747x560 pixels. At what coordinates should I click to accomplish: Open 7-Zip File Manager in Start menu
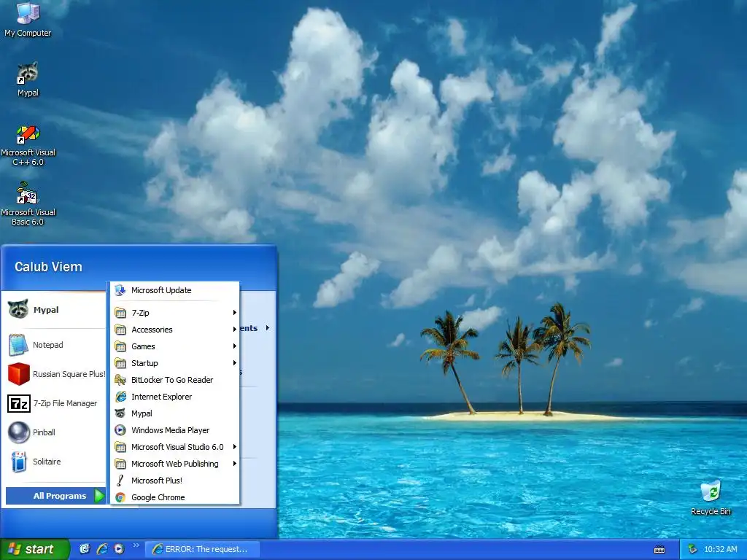pyautogui.click(x=53, y=403)
